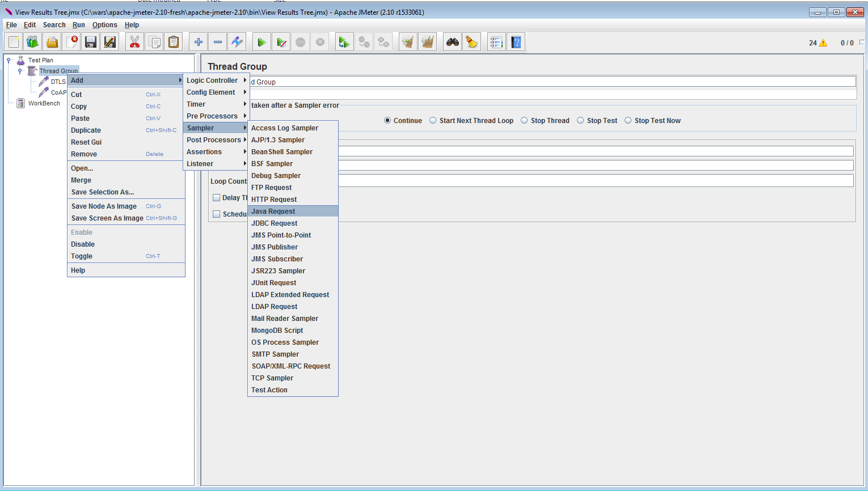Click the Search binoculars icon
868x491 pixels.
452,42
